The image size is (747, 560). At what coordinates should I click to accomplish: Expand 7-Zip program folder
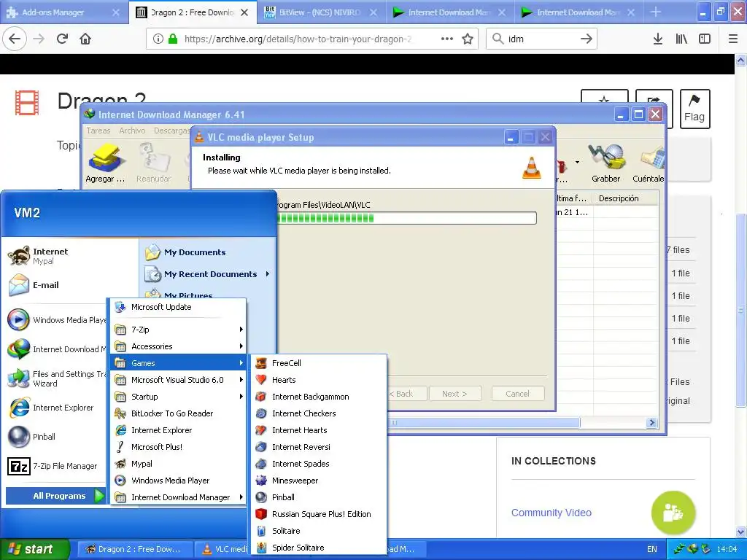coord(178,330)
